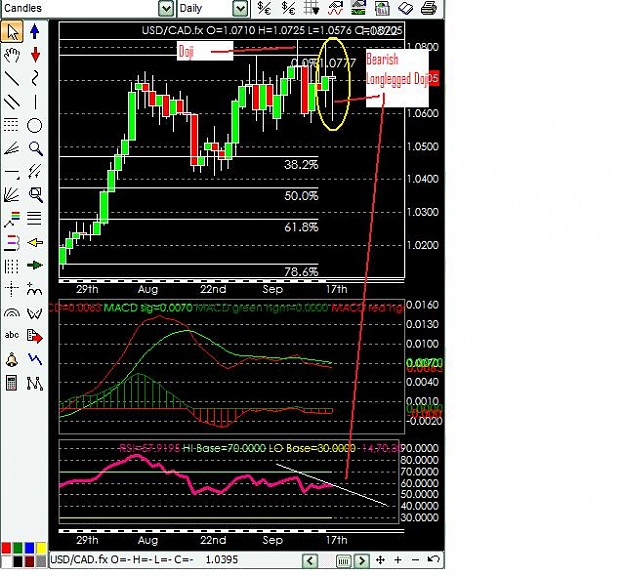Click the document export red arrow icon

coord(35,336)
